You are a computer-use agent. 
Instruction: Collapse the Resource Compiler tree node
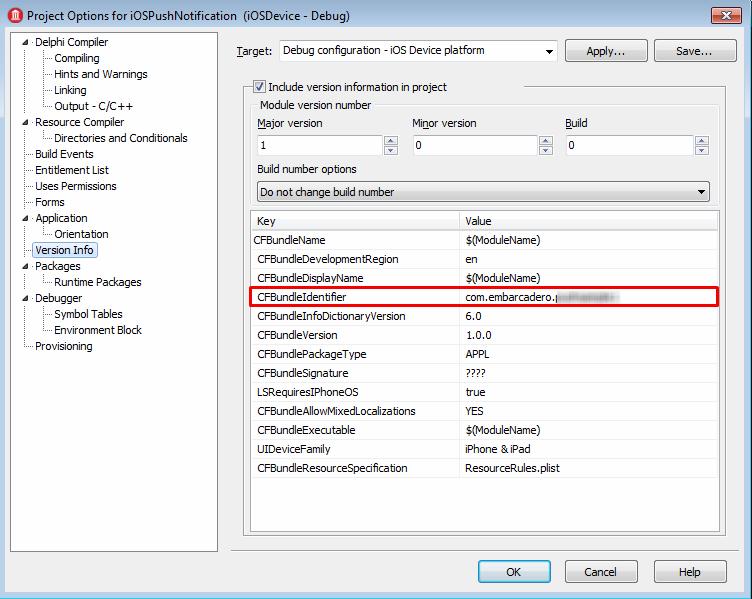click(x=25, y=122)
